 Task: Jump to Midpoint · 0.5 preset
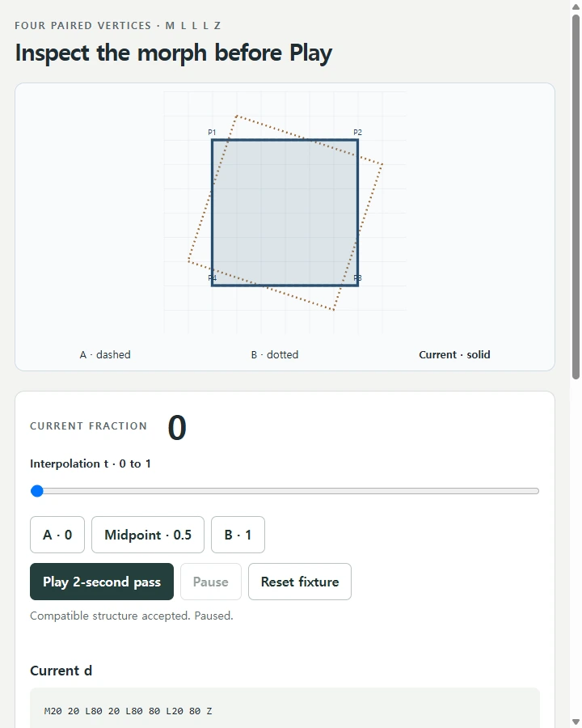[x=148, y=535]
